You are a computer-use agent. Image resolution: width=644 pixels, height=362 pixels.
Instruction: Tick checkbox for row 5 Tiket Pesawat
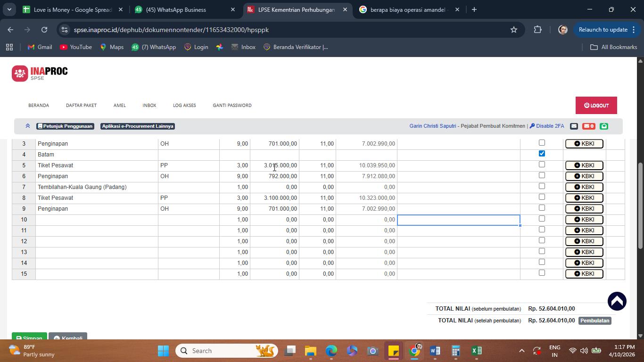click(x=542, y=165)
